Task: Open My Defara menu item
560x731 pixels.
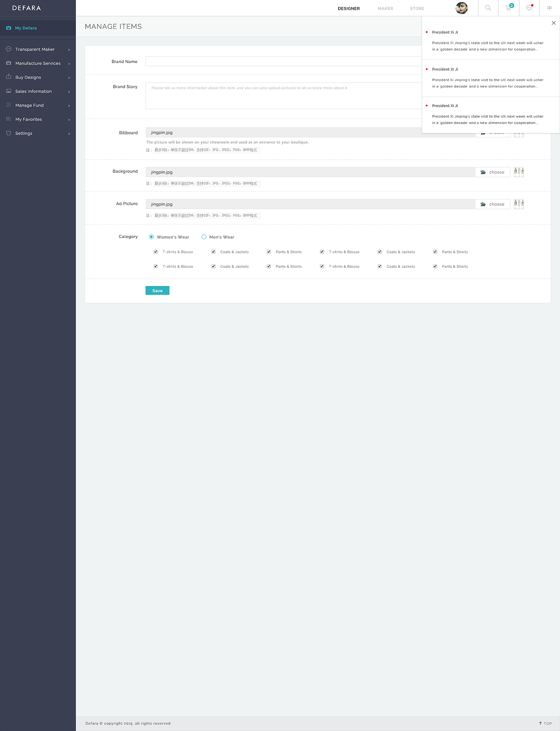Action: click(x=38, y=28)
